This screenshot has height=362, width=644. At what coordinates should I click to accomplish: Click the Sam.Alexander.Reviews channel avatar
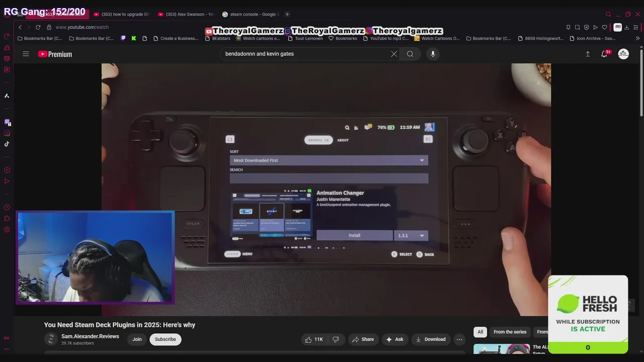click(51, 339)
